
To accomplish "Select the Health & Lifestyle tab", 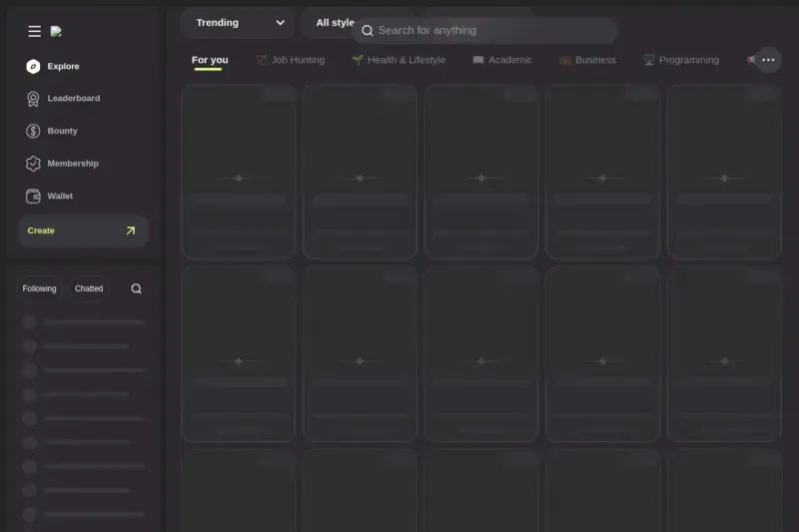I will pyautogui.click(x=399, y=60).
